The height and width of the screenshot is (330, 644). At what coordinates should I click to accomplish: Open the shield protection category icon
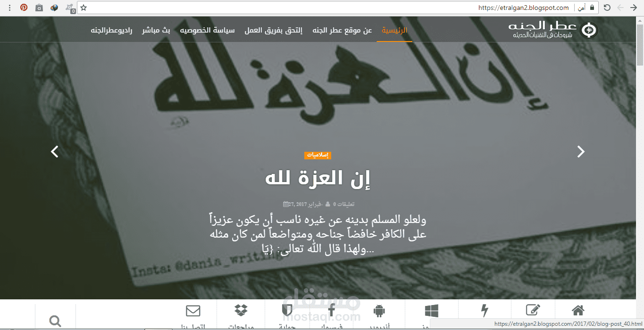(x=286, y=311)
